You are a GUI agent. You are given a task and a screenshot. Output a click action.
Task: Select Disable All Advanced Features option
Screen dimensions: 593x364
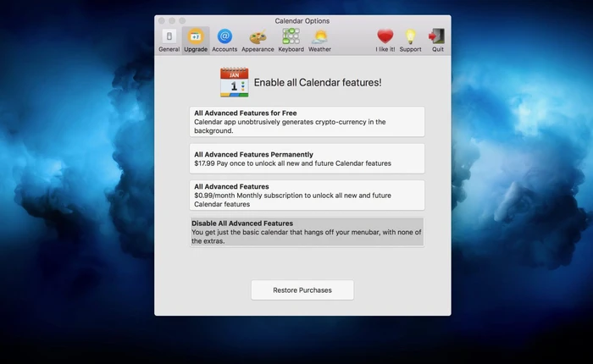[x=307, y=232]
